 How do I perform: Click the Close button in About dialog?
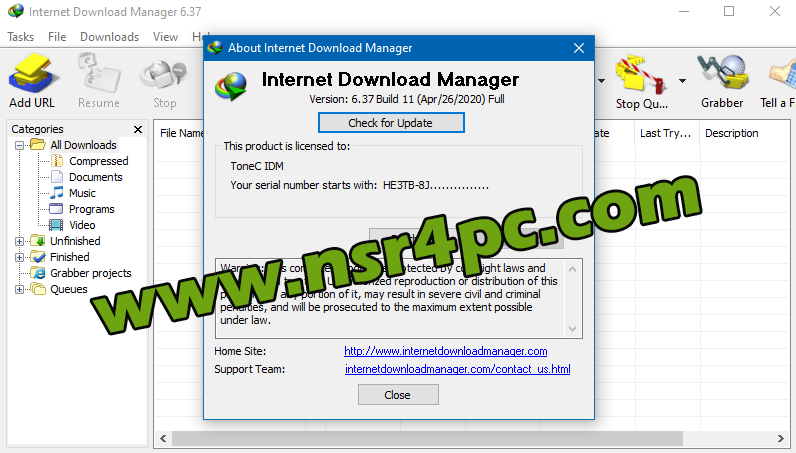[x=398, y=395]
